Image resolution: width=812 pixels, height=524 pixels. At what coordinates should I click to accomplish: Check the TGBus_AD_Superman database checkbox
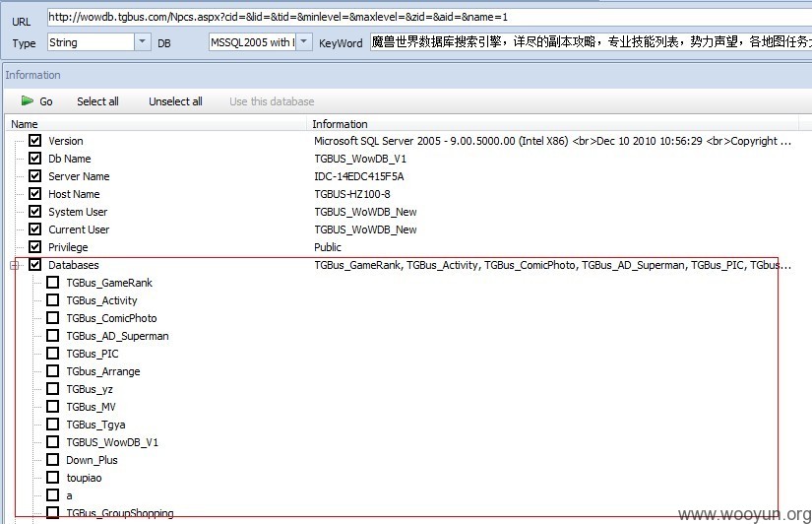click(x=53, y=335)
